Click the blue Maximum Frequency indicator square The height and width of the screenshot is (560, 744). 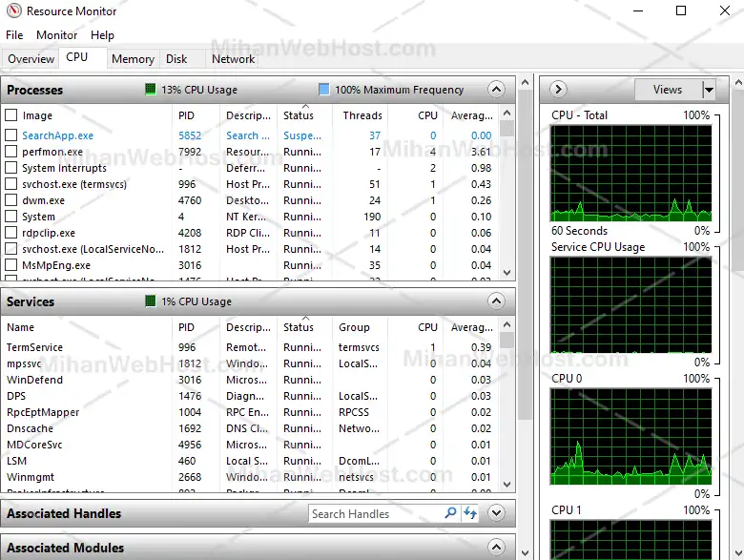pos(323,90)
